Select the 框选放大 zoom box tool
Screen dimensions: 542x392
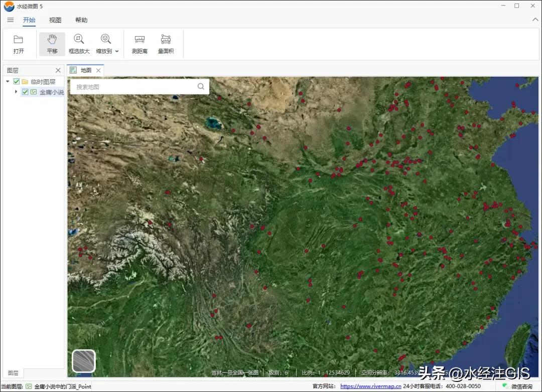(x=79, y=40)
